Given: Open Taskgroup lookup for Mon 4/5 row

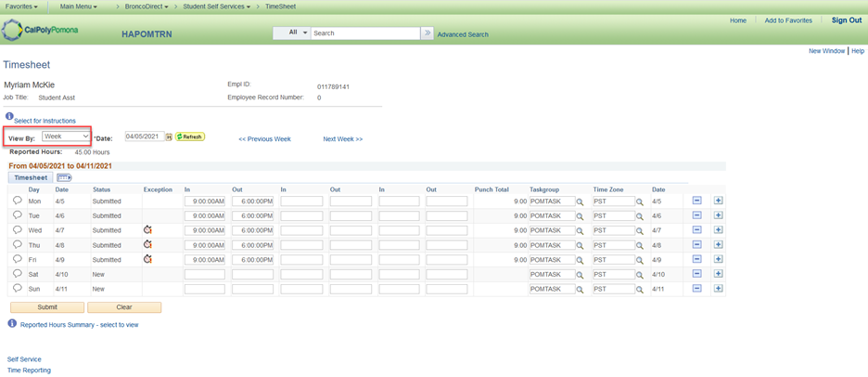Looking at the screenshot, I should point(581,201).
